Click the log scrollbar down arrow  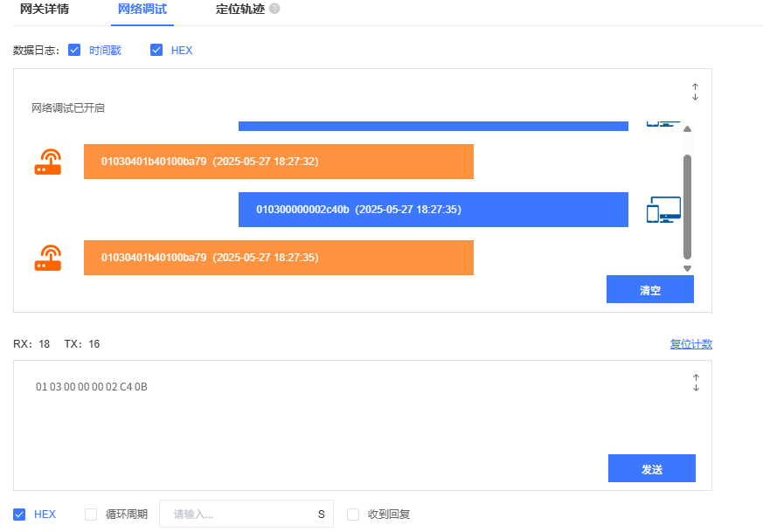(x=687, y=268)
